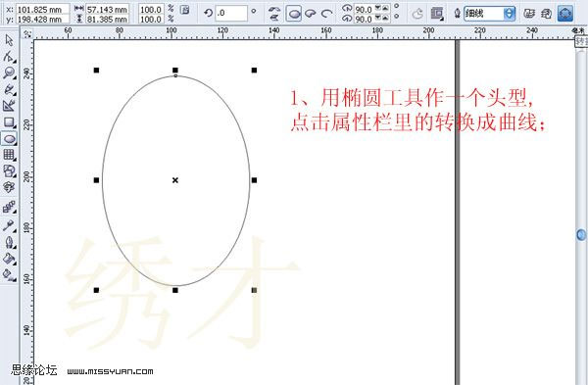Increase the starting angle 90.0 value
Image resolution: width=588 pixels, height=385 pixels.
pos(385,8)
